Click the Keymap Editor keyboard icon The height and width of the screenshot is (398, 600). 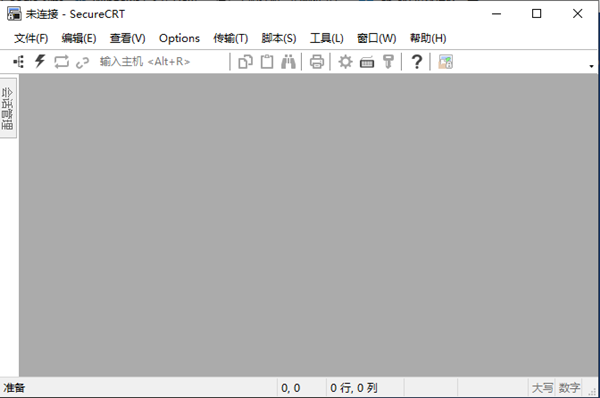(x=367, y=62)
